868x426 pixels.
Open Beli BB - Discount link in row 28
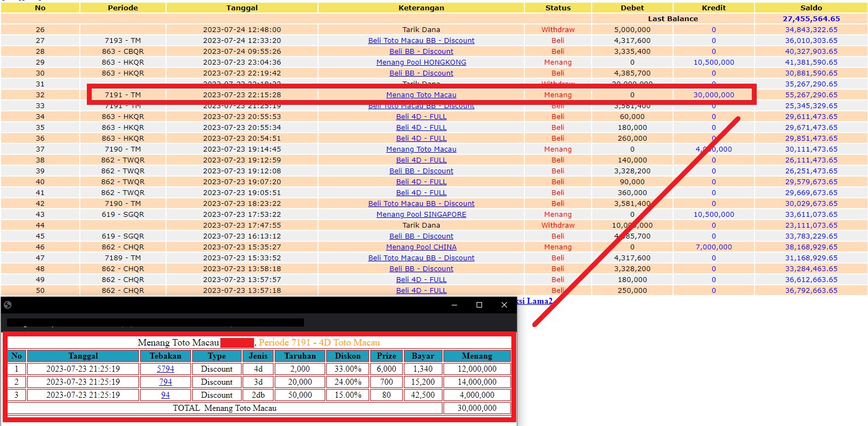point(421,52)
